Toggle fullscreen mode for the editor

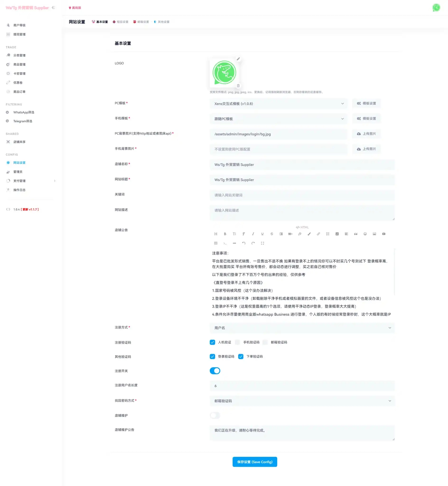tap(262, 243)
